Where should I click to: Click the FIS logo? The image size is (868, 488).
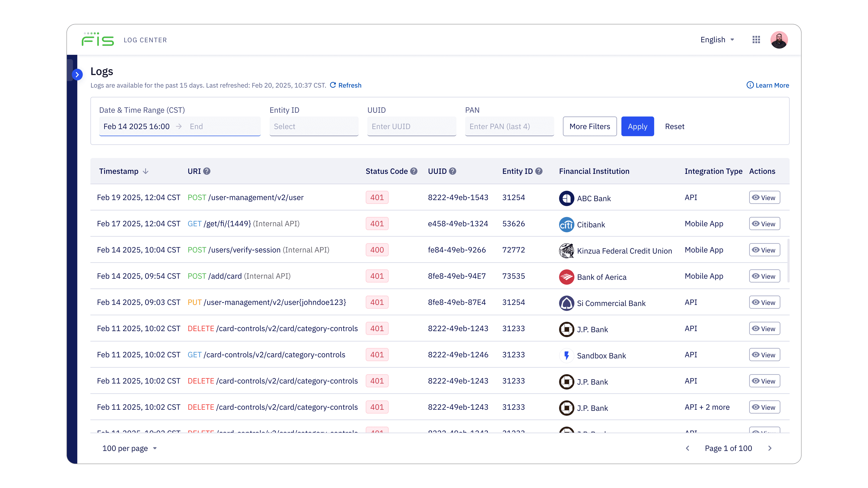[x=98, y=40]
